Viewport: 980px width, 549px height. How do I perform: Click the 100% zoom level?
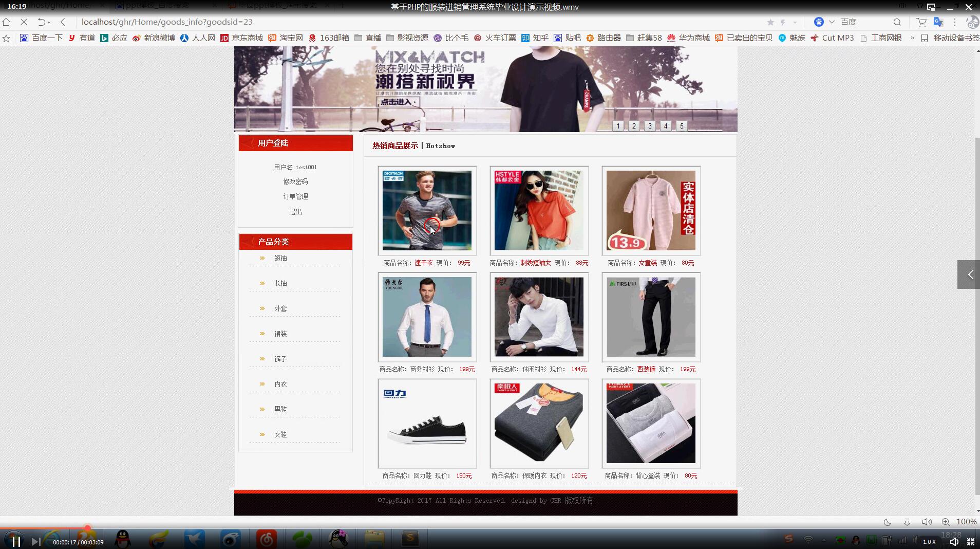pos(967,522)
